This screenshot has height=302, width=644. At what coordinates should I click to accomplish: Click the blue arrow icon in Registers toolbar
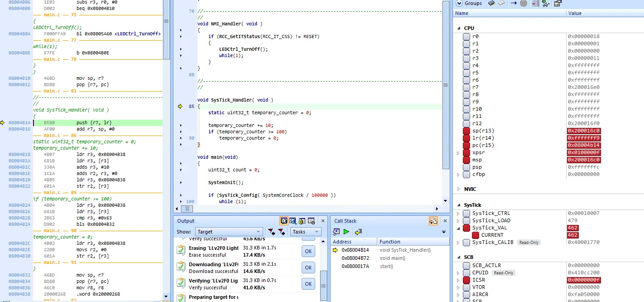point(514,3)
